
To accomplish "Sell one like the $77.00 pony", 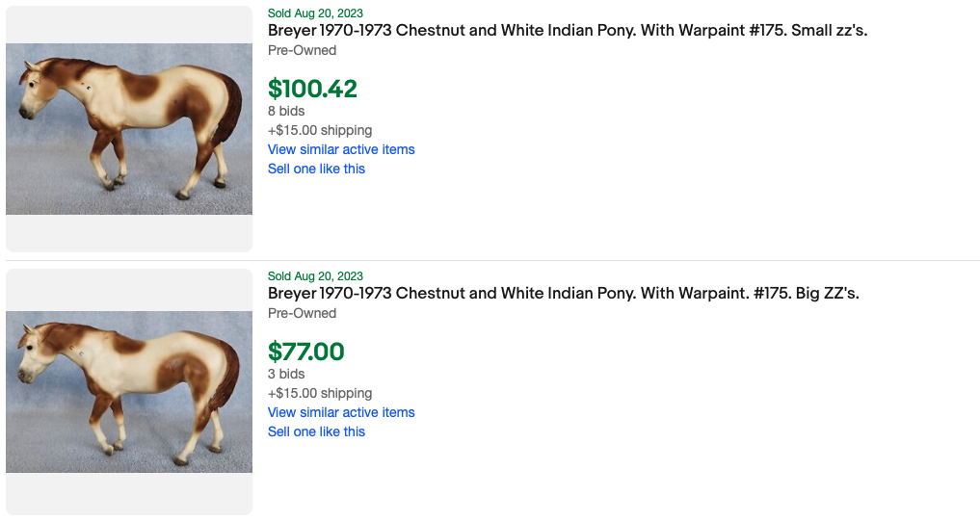I will [x=316, y=431].
